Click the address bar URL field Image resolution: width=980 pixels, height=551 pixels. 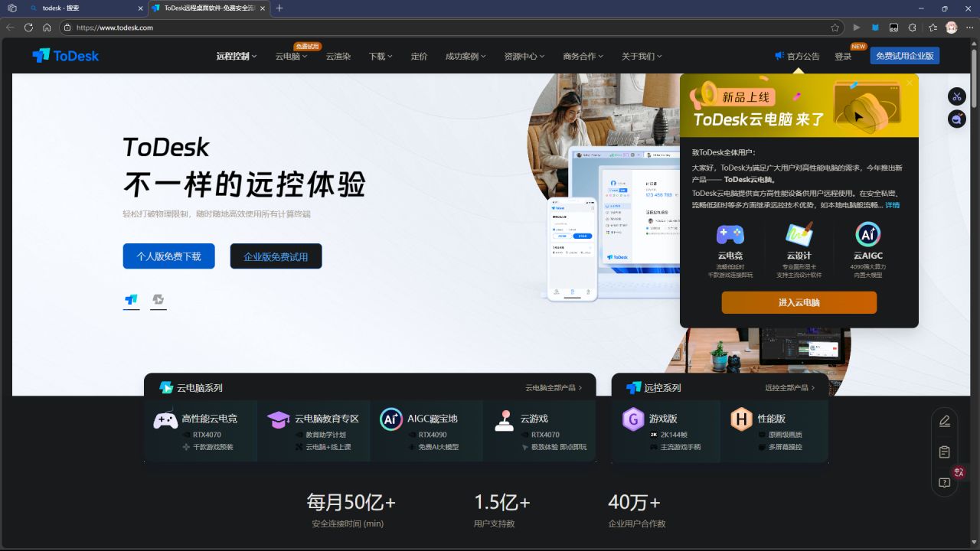click(452, 28)
